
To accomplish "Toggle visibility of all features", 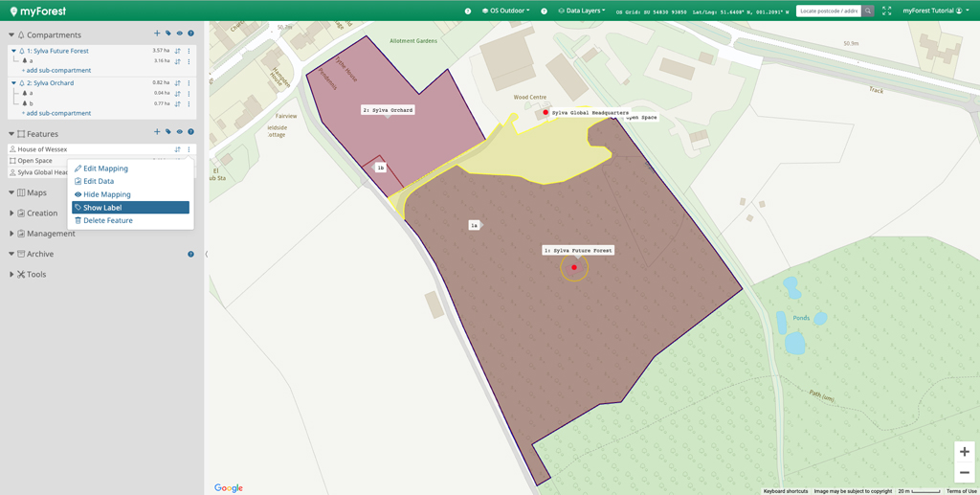I will 179,133.
